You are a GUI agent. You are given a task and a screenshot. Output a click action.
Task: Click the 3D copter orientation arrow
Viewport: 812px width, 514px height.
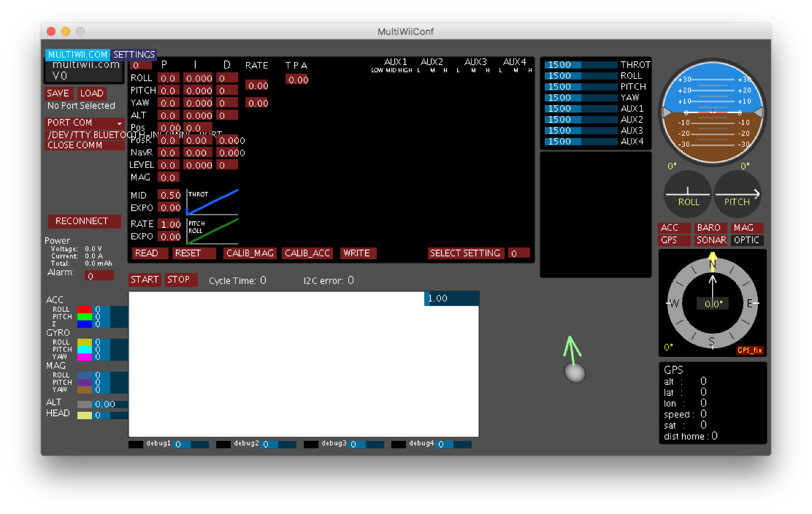pyautogui.click(x=573, y=359)
